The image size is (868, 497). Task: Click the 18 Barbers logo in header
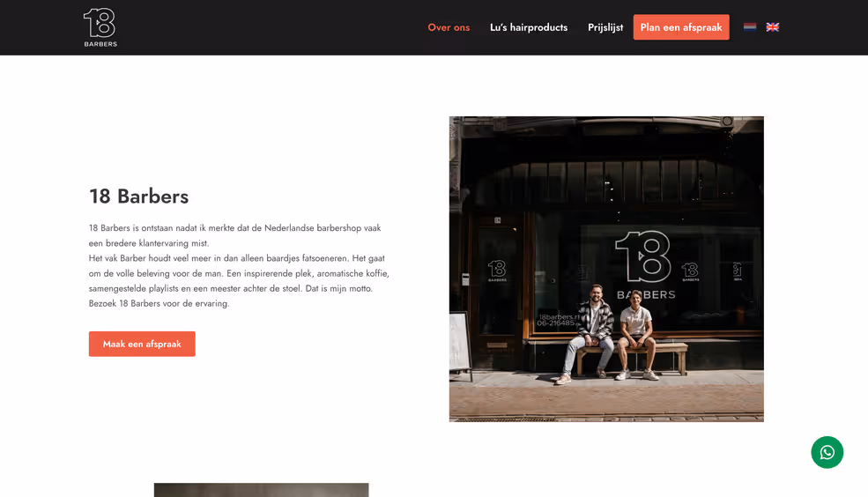click(x=100, y=27)
